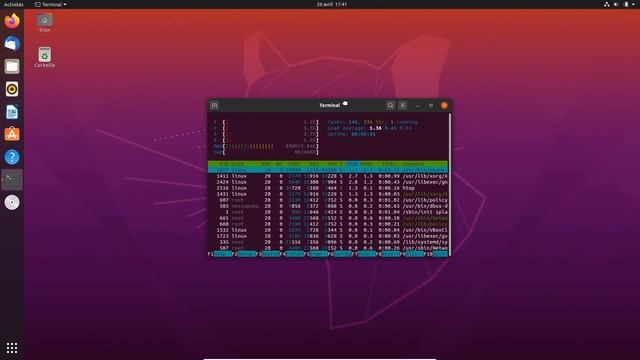Select the Corbeille trash desktop icon
The height and width of the screenshot is (360, 640).
[44, 57]
